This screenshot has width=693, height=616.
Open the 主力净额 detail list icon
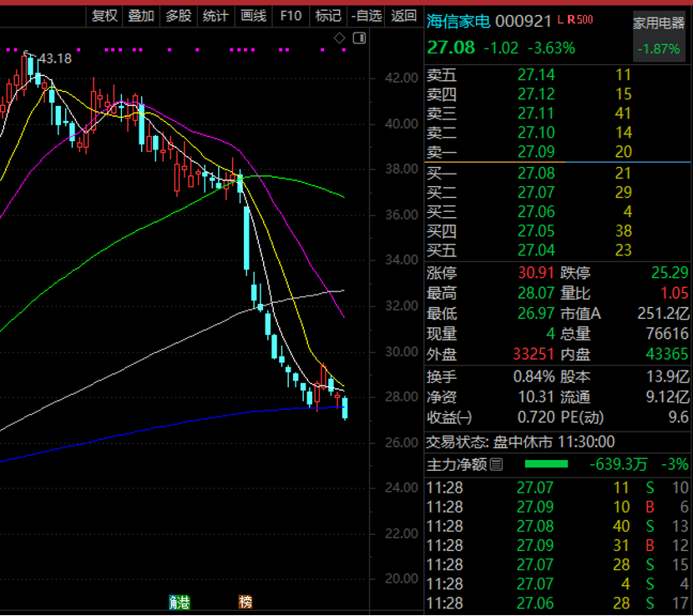[x=497, y=464]
